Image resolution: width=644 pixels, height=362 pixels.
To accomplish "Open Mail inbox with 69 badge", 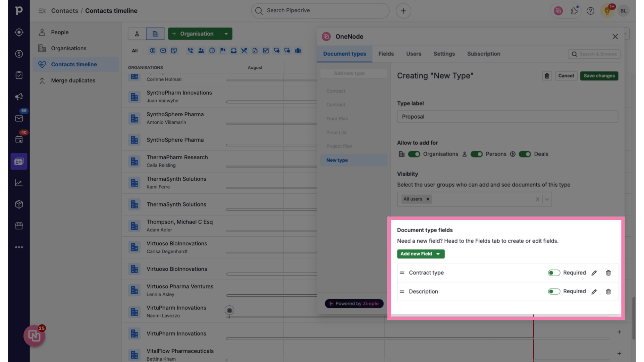I will [x=19, y=118].
